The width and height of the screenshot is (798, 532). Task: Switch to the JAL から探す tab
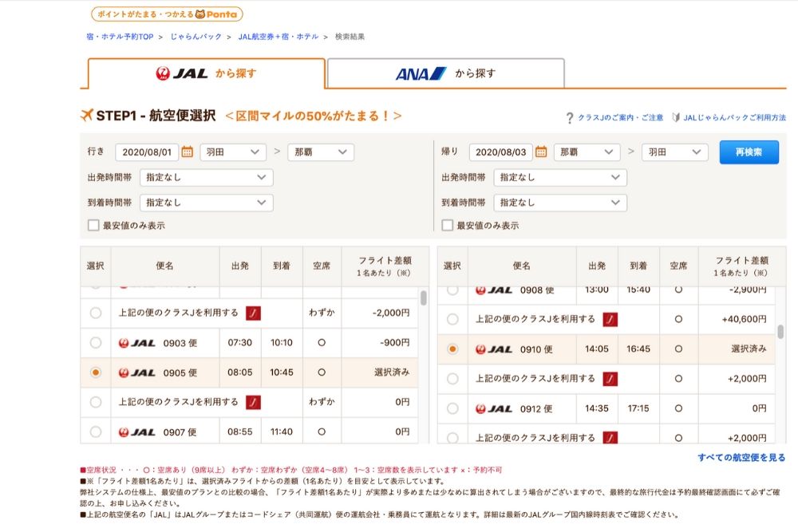click(x=207, y=73)
